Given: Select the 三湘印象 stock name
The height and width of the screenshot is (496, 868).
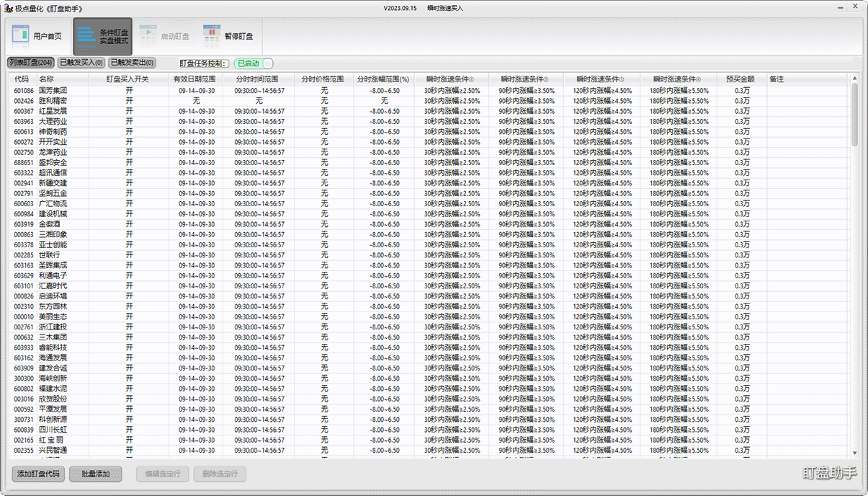Looking at the screenshot, I should (53, 235).
